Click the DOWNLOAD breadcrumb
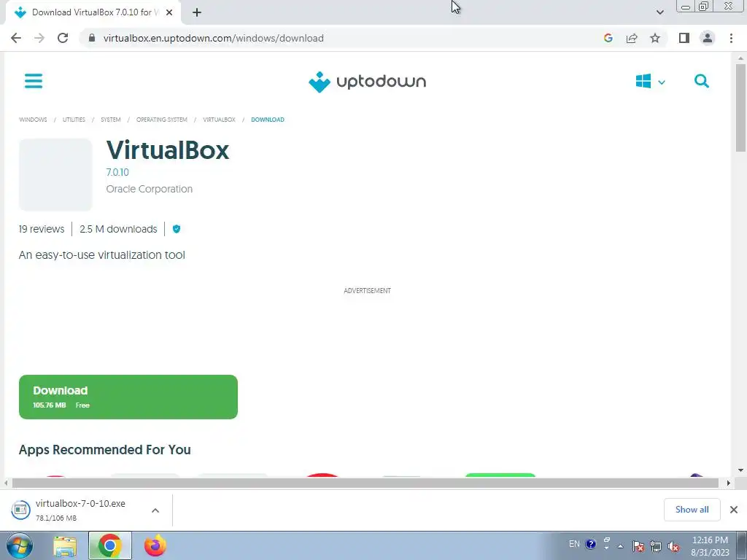 [268, 120]
